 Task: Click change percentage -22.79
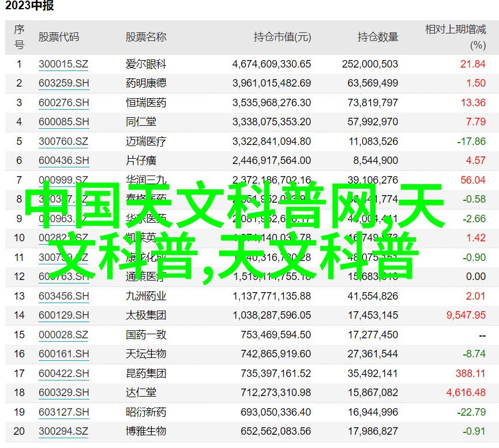(x=471, y=412)
